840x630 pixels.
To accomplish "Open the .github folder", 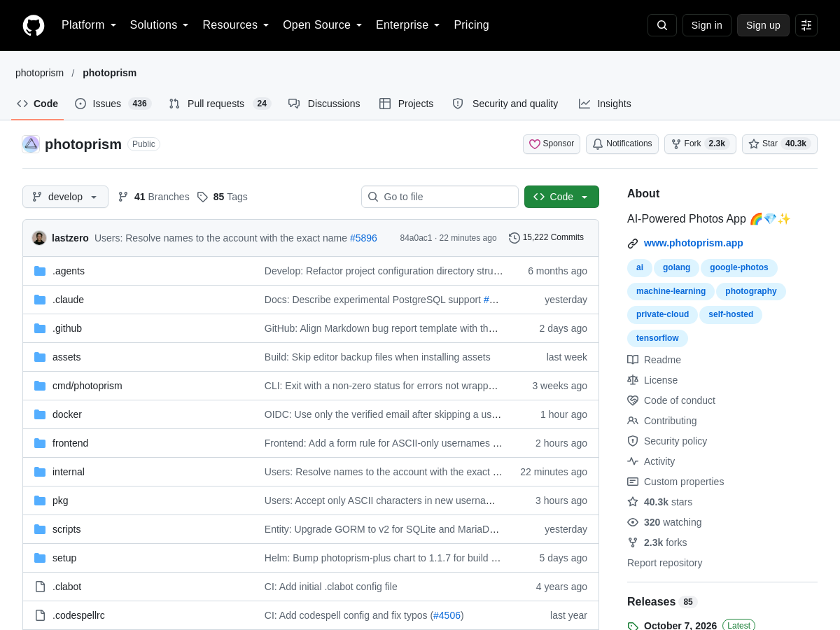I will click(67, 328).
